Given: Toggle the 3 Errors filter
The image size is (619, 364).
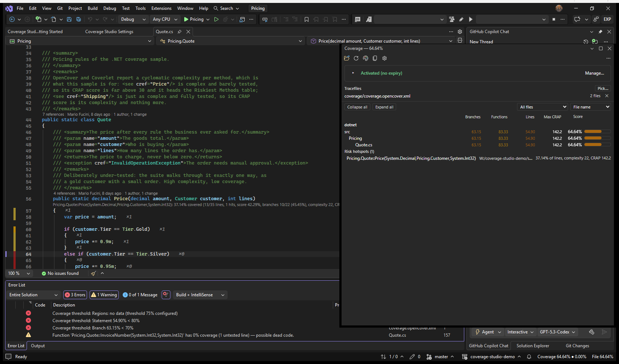Looking at the screenshot, I should pos(75,295).
